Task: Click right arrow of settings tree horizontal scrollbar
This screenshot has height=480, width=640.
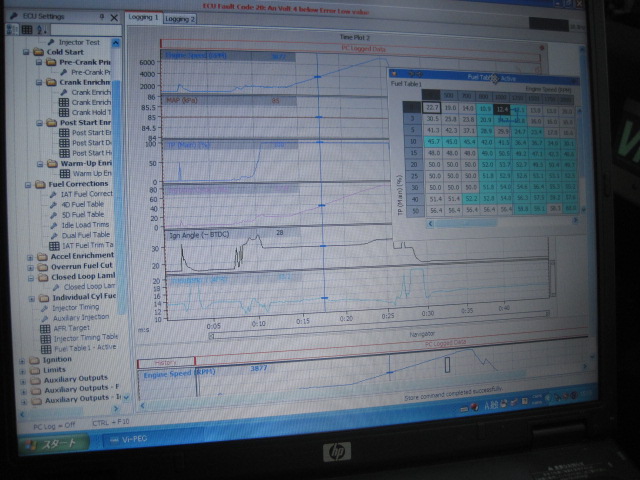Action: 116,408
